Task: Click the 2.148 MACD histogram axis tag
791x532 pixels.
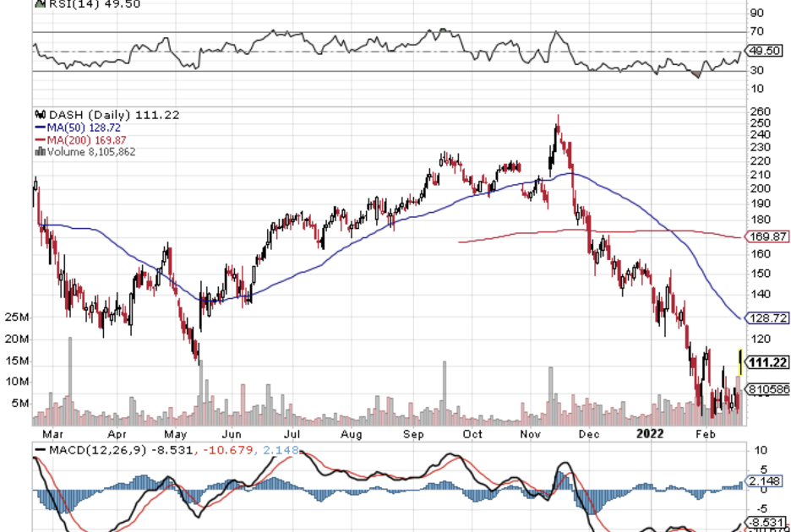Action: point(764,481)
